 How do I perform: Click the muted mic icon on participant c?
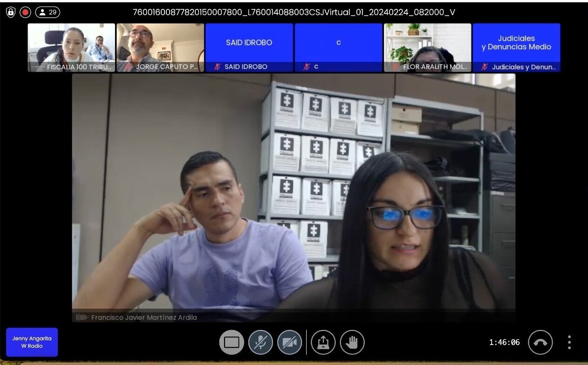click(306, 67)
